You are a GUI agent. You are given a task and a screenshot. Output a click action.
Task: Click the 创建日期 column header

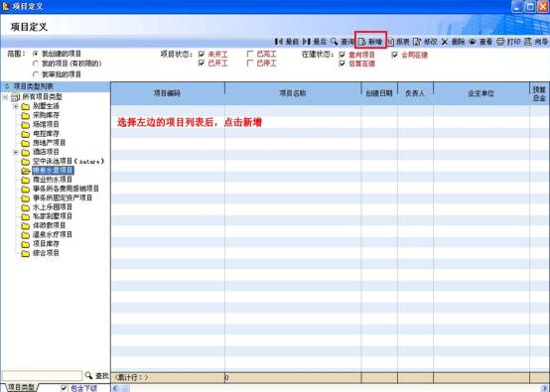tap(379, 93)
